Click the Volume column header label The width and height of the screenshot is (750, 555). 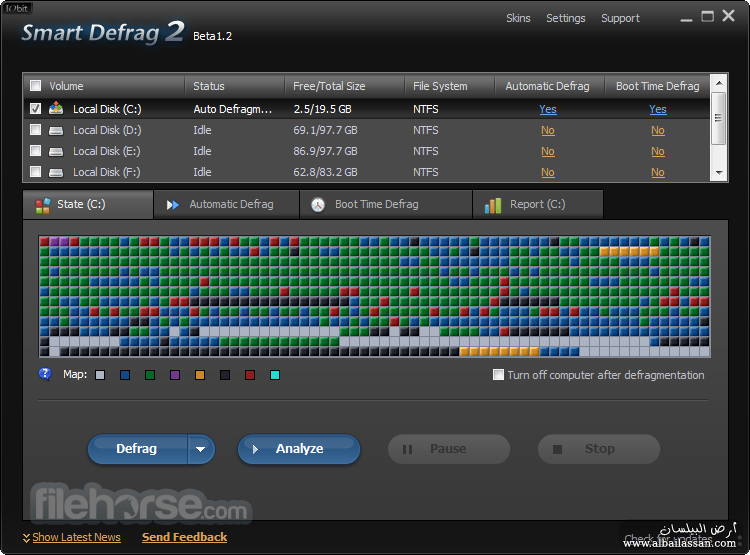[66, 86]
